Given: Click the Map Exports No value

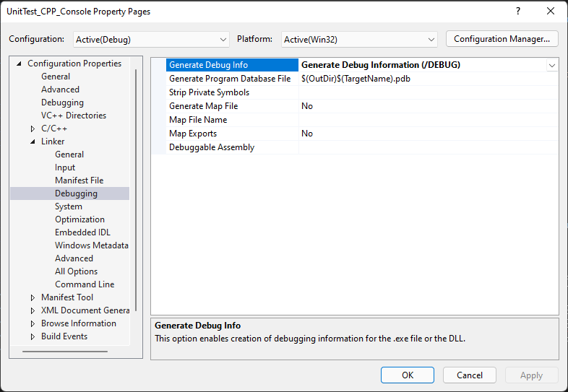Looking at the screenshot, I should (x=307, y=134).
